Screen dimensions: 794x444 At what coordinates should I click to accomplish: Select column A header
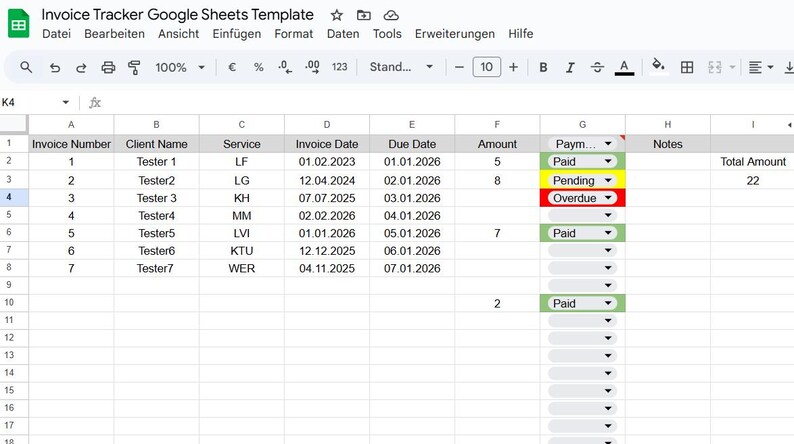tap(71, 125)
